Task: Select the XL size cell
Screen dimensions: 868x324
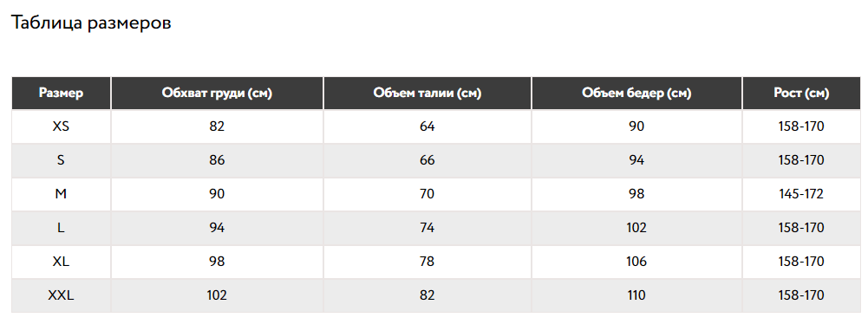Action: coord(61,262)
